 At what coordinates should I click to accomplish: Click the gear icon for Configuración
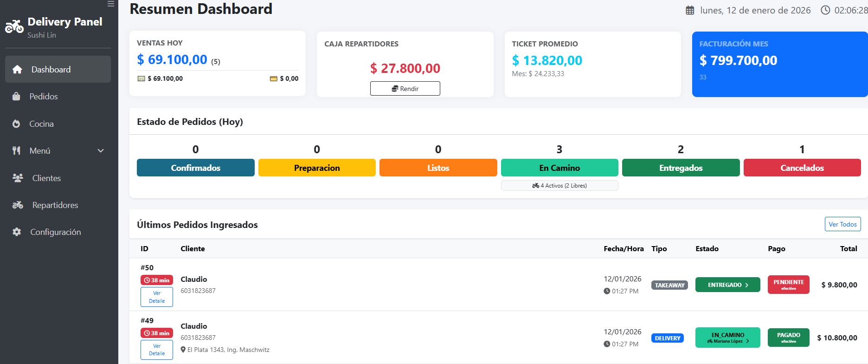point(17,232)
